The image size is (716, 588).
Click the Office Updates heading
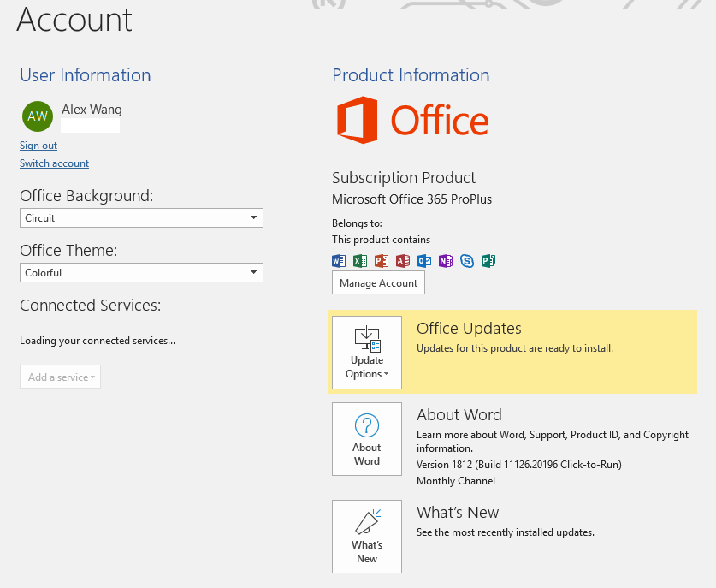pos(469,328)
